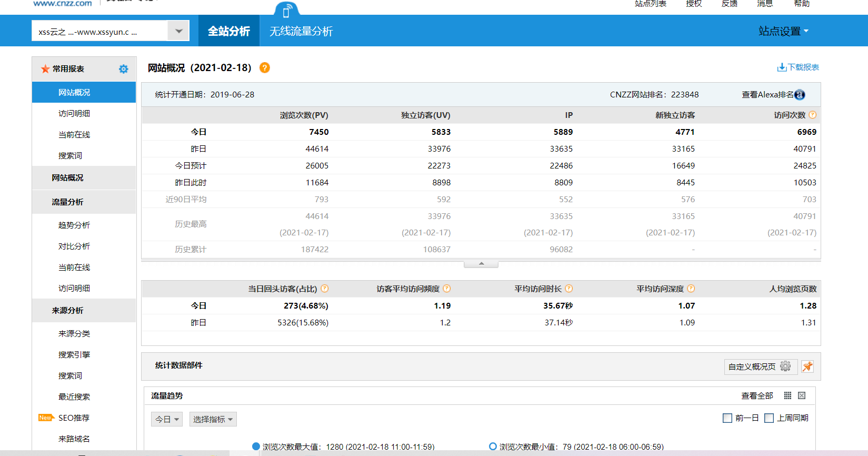This screenshot has height=456, width=868.
Task: Click the 查看Alexa排名 link
Action: click(x=767, y=95)
